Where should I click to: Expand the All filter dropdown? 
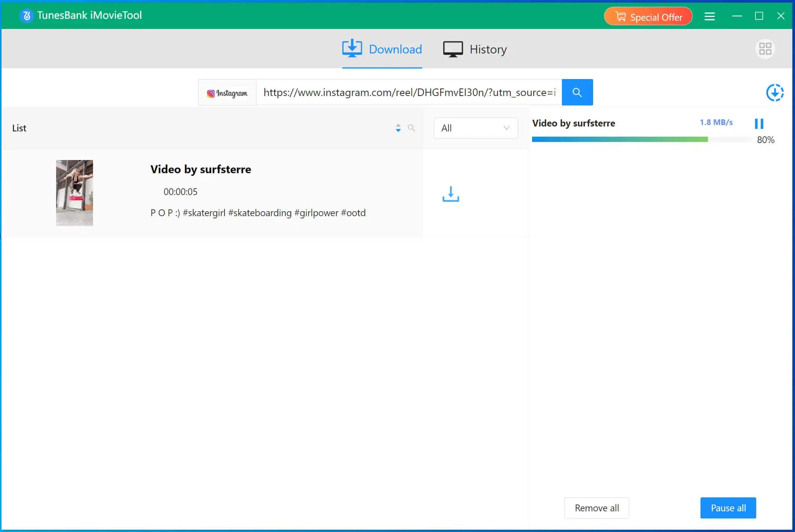(x=476, y=128)
